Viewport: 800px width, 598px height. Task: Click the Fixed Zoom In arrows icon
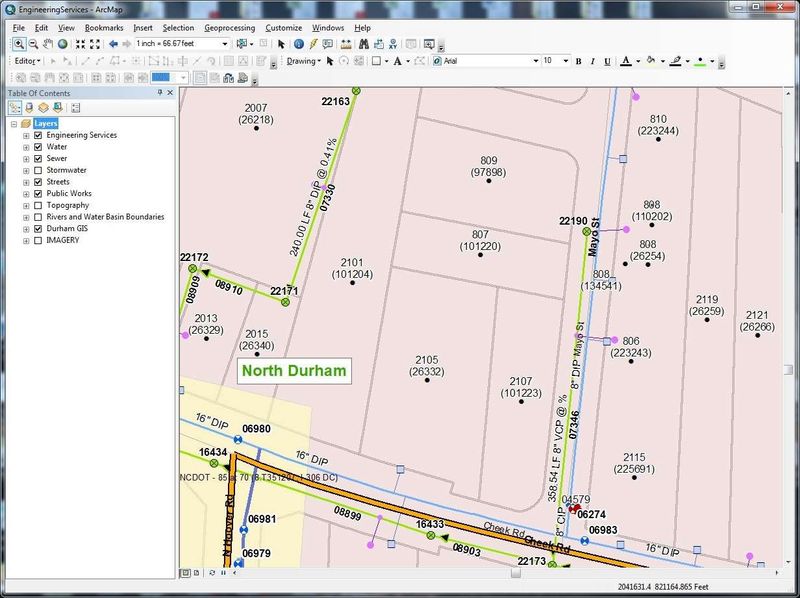81,44
